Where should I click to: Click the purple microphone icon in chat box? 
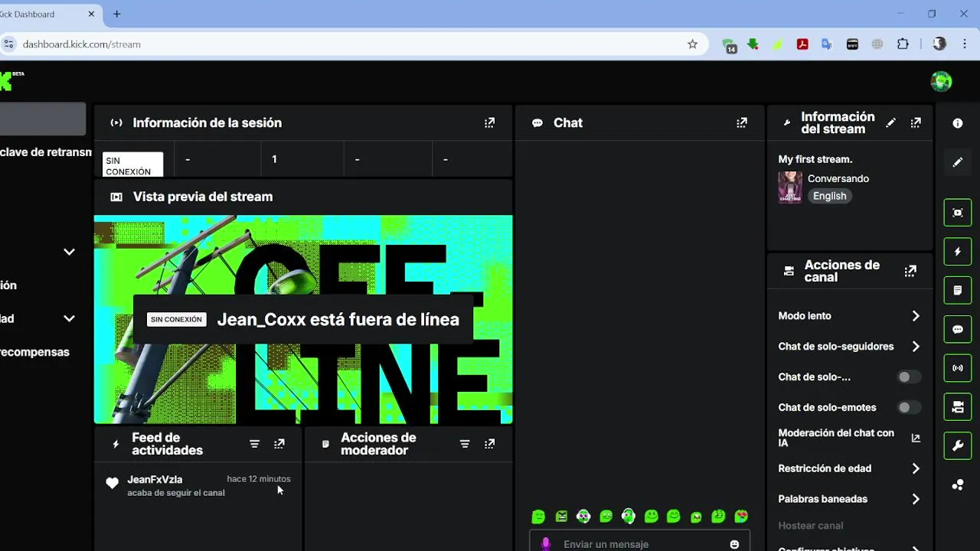tap(546, 544)
